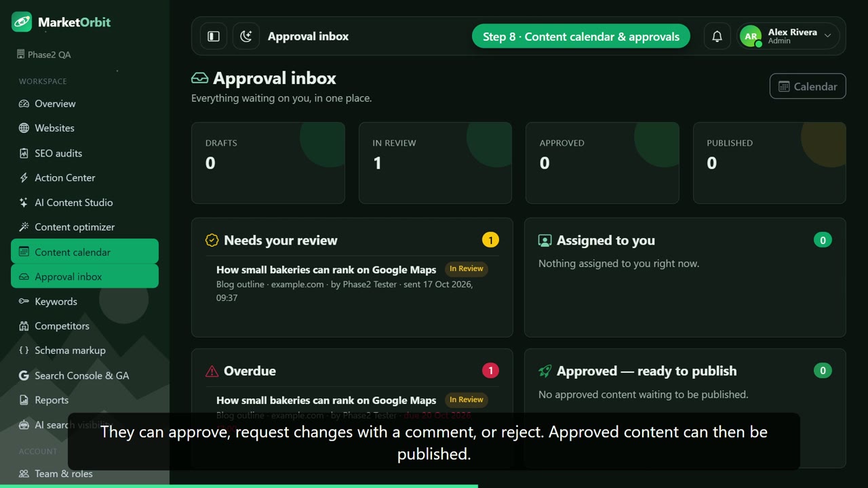This screenshot has height=488, width=868.
Task: Click Approval inbox tray icon in sidebar
Action: click(24, 277)
